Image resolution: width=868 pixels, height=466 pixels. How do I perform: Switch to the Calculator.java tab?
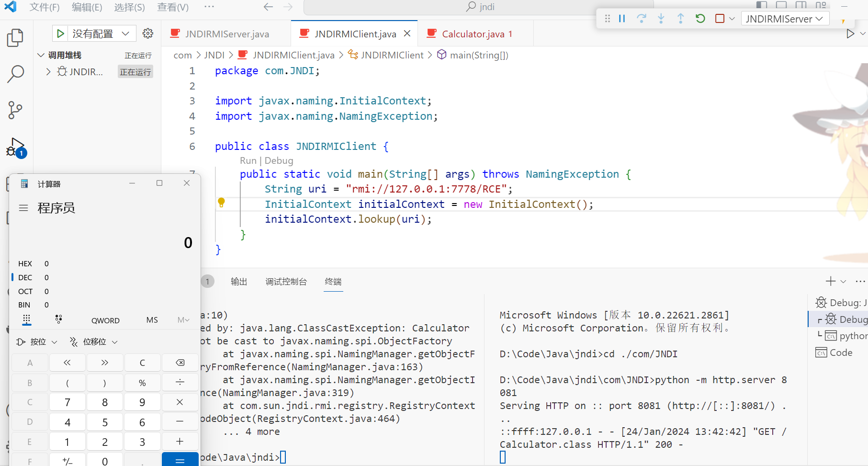pyautogui.click(x=476, y=34)
